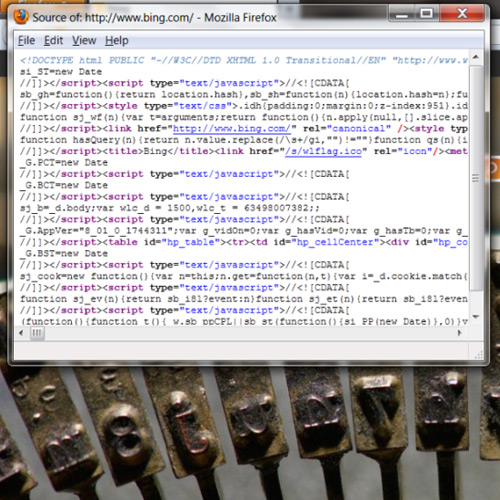Open the Edit menu
The image size is (500, 500).
tap(53, 41)
